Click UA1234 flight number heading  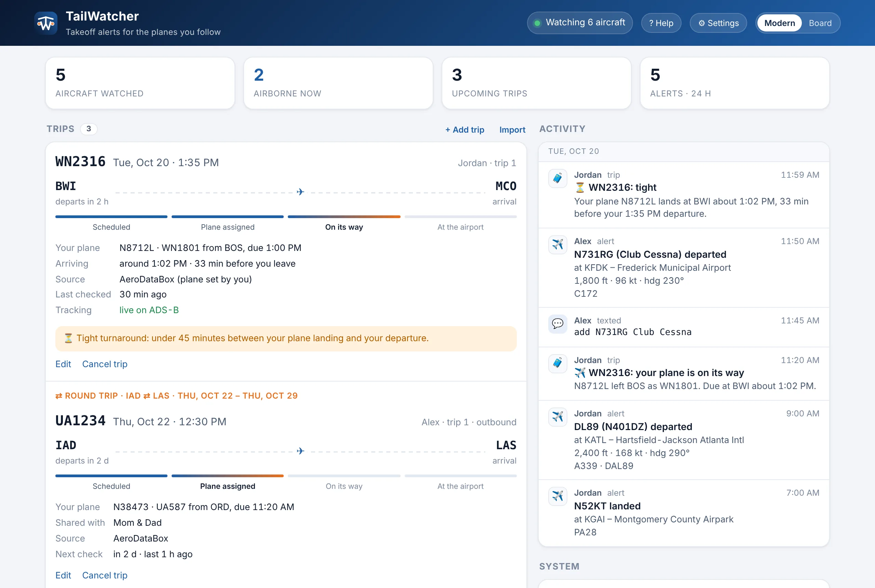click(x=80, y=421)
